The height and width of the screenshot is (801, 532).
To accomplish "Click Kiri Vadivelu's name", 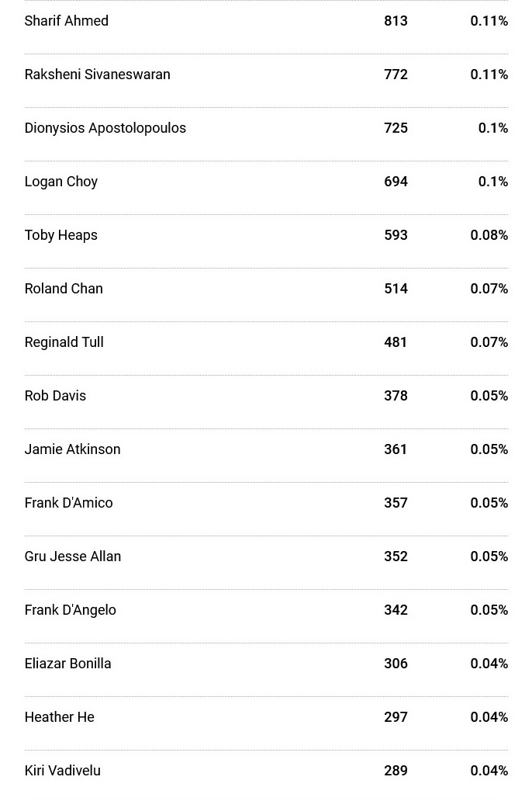I will [x=62, y=771].
